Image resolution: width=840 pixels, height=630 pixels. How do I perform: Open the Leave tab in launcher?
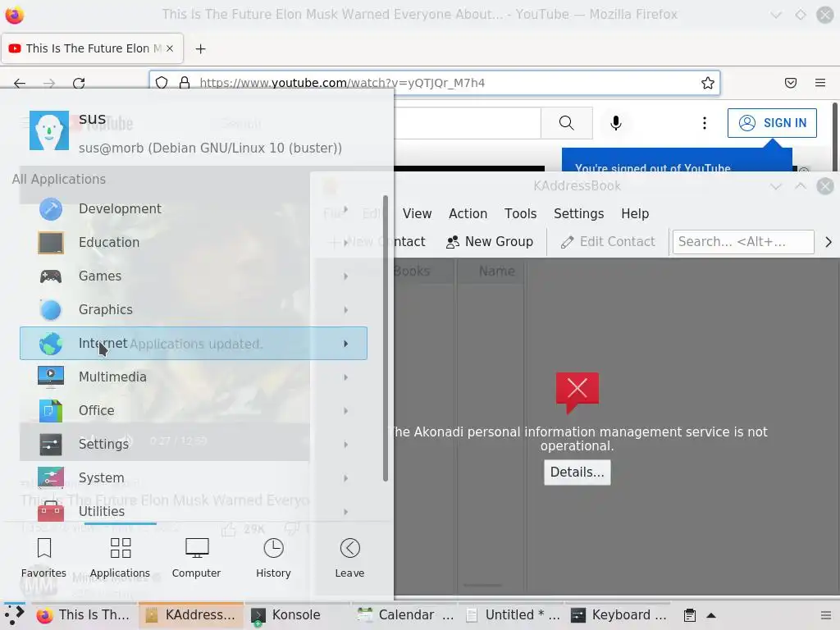[x=349, y=558]
